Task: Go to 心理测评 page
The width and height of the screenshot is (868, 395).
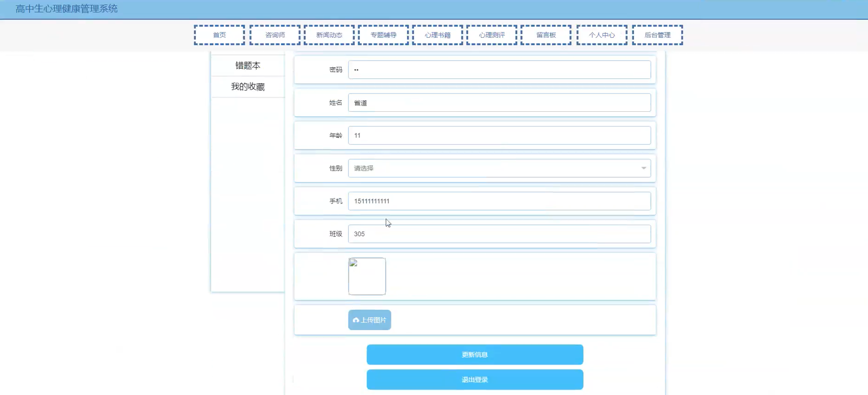Action: [x=492, y=35]
